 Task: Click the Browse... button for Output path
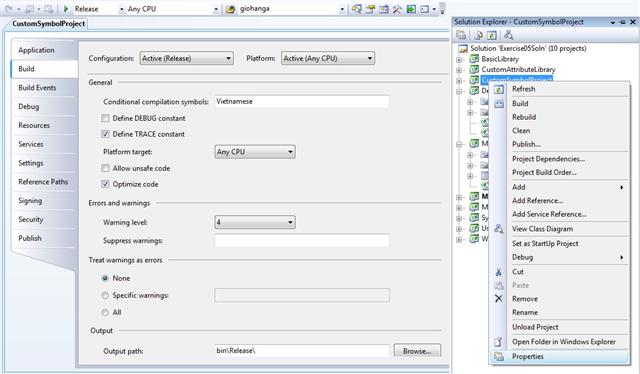[417, 351]
